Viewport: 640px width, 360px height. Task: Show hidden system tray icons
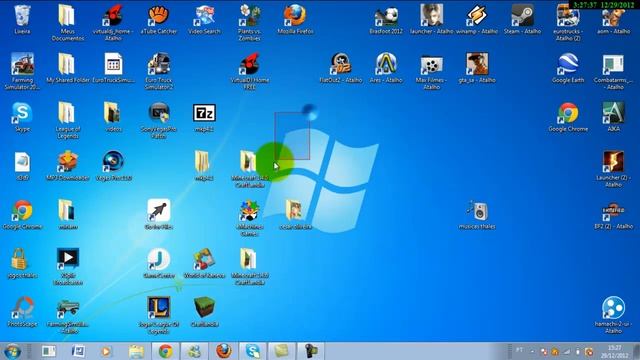[x=532, y=351]
